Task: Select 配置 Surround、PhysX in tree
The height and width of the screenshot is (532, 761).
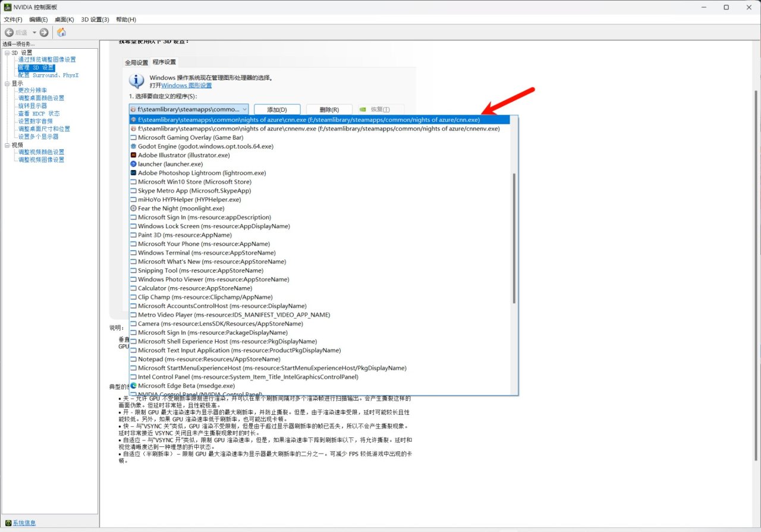Action: point(48,75)
